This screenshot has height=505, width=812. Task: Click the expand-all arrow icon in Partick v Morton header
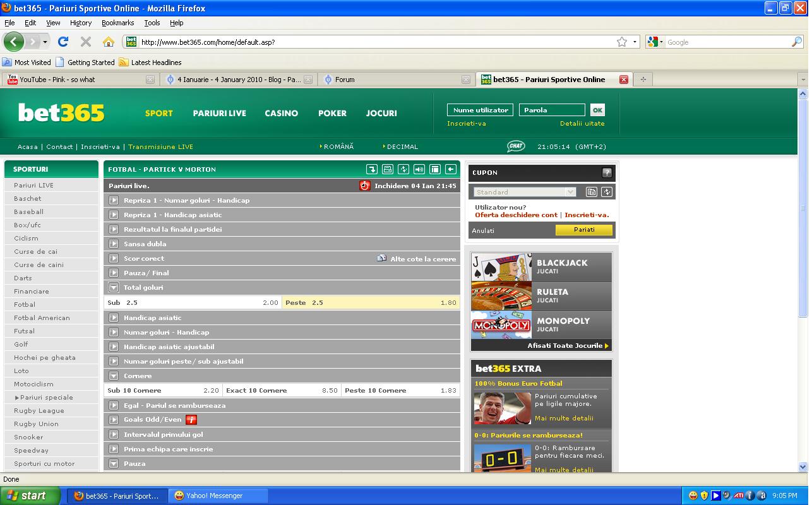click(x=372, y=169)
